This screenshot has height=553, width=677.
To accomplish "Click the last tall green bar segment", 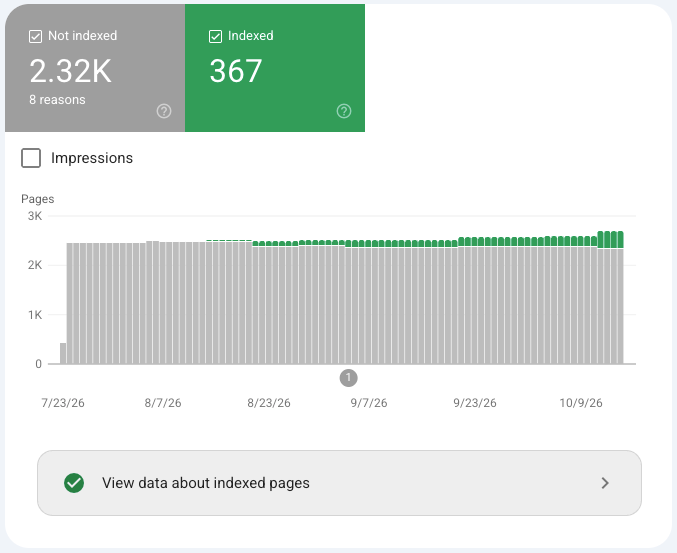I will pyautogui.click(x=620, y=240).
